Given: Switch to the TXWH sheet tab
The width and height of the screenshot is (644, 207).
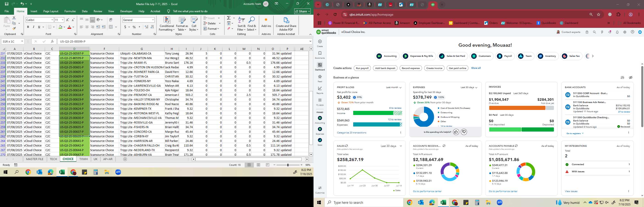Looking at the screenshot, I should (x=84, y=159).
